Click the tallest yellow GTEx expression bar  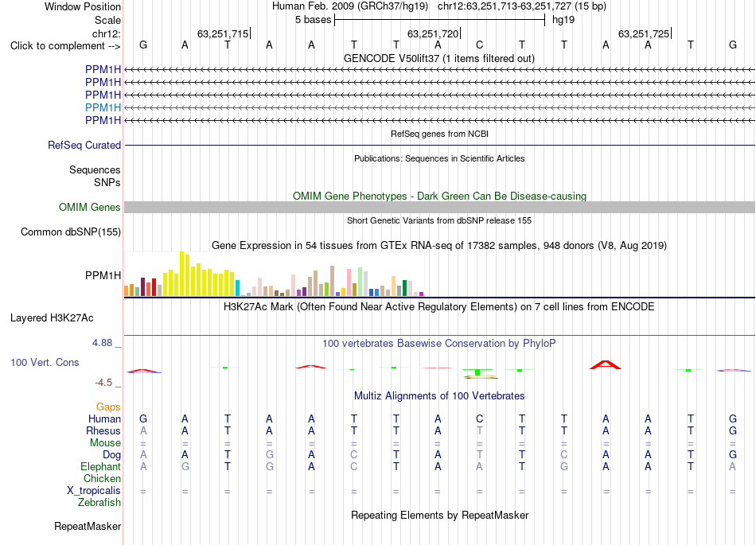[181, 274]
